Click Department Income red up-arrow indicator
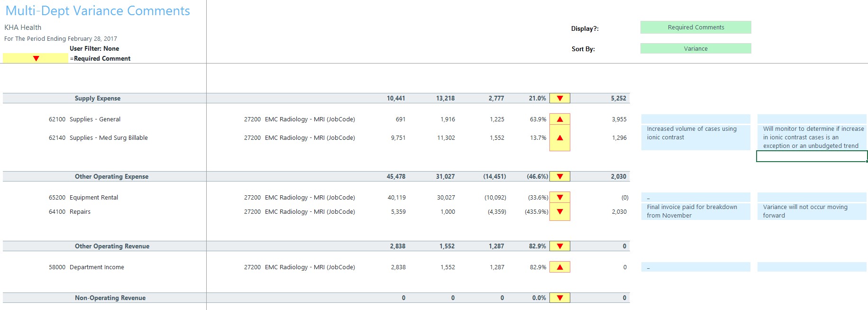The width and height of the screenshot is (868, 310). (560, 267)
